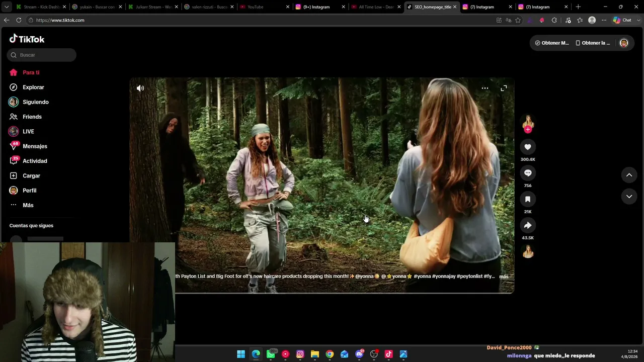Image resolution: width=644 pixels, height=362 pixels.
Task: Follow the creator via the plus badge
Action: pos(528,130)
